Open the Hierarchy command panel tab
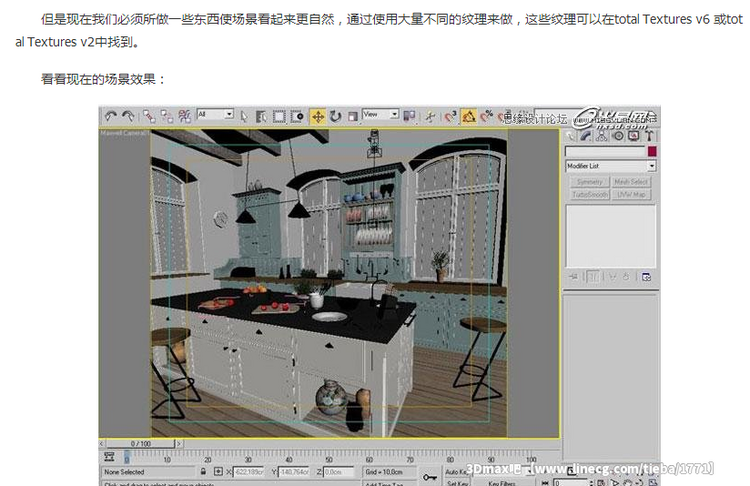 click(x=600, y=135)
